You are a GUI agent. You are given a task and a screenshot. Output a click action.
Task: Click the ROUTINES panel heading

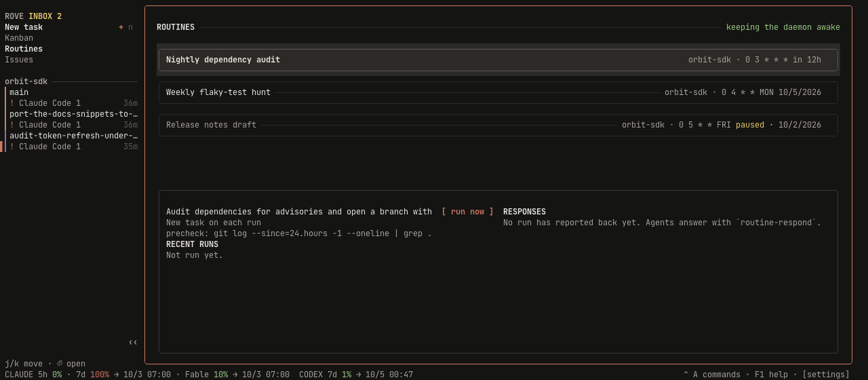(x=176, y=27)
